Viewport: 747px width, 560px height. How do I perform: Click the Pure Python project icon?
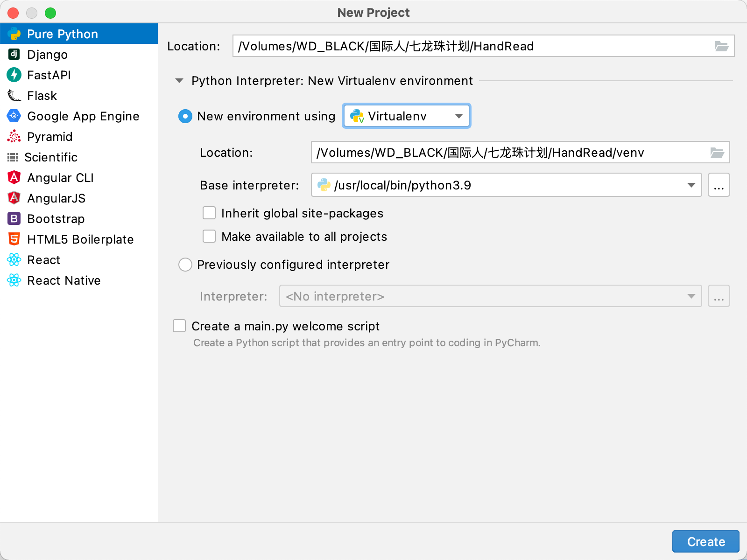[x=14, y=34]
